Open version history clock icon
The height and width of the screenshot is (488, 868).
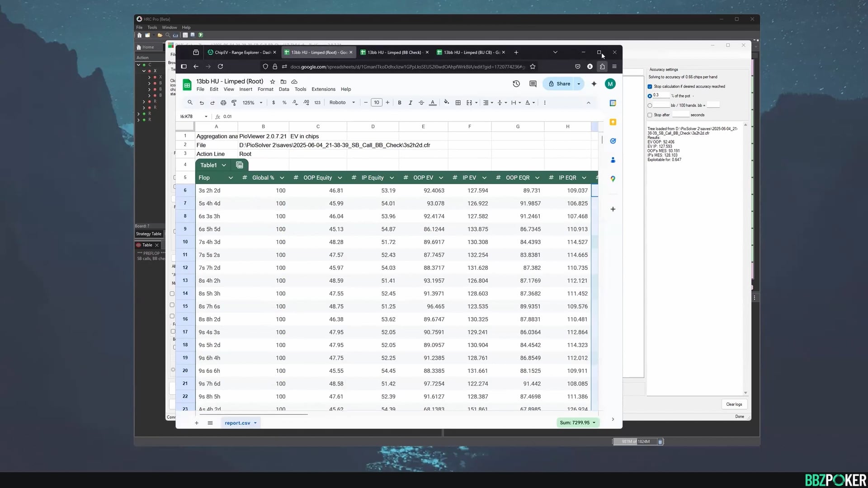516,84
